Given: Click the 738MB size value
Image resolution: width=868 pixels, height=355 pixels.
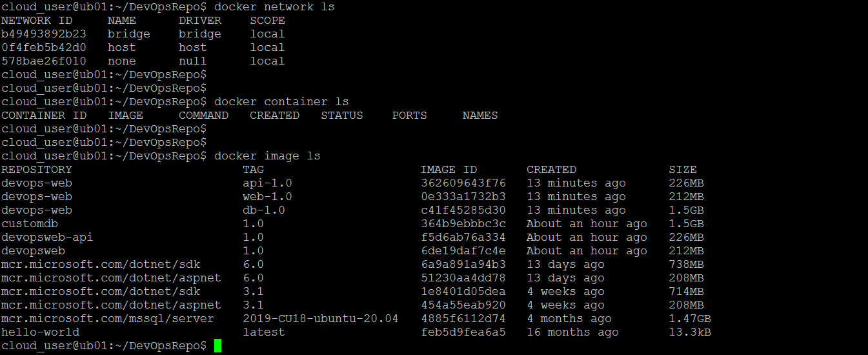Looking at the screenshot, I should pyautogui.click(x=686, y=265).
